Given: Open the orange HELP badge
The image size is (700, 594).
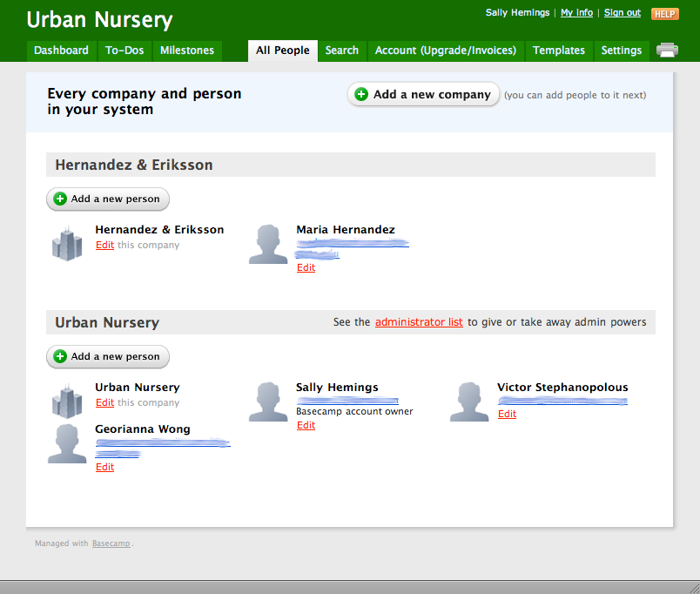Looking at the screenshot, I should tap(664, 14).
